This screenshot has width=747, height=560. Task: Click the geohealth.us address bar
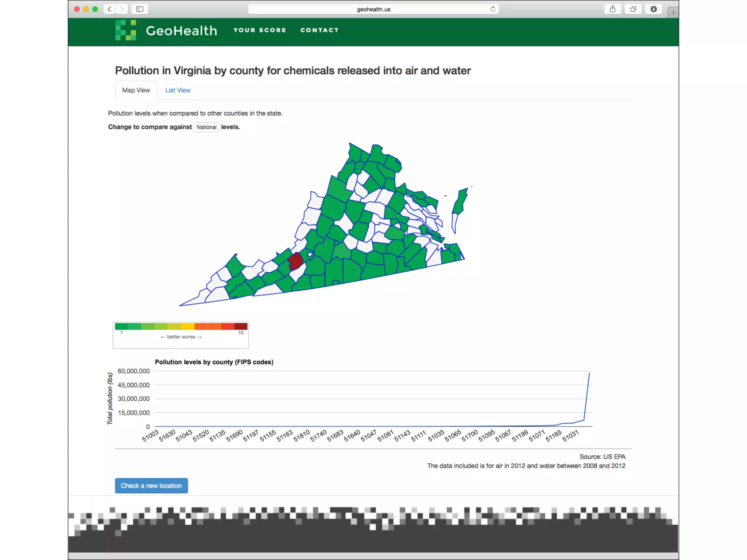tap(373, 9)
